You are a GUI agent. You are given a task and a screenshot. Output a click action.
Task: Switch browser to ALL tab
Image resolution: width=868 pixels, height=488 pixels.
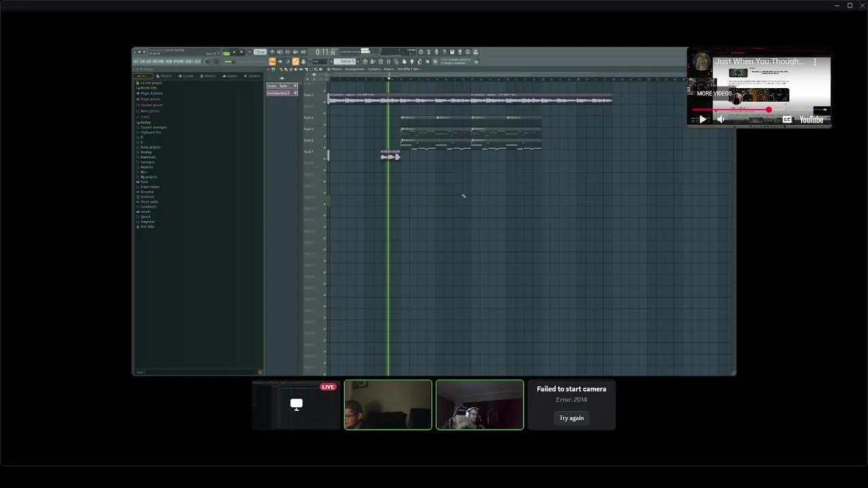[143, 76]
